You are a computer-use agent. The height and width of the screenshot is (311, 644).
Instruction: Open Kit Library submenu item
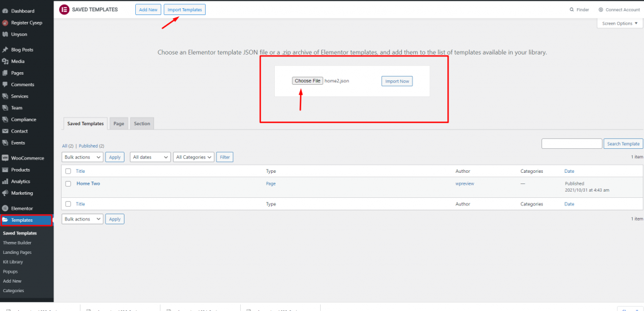click(13, 262)
